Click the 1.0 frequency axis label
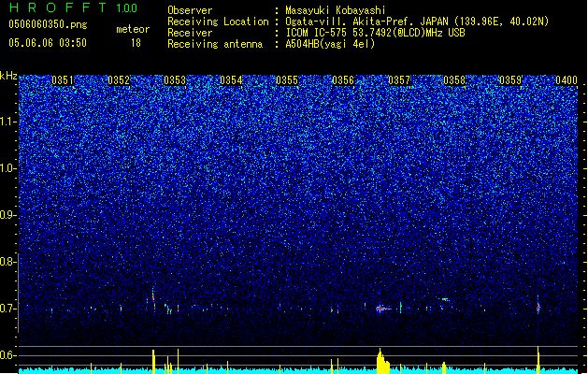 [x=8, y=168]
